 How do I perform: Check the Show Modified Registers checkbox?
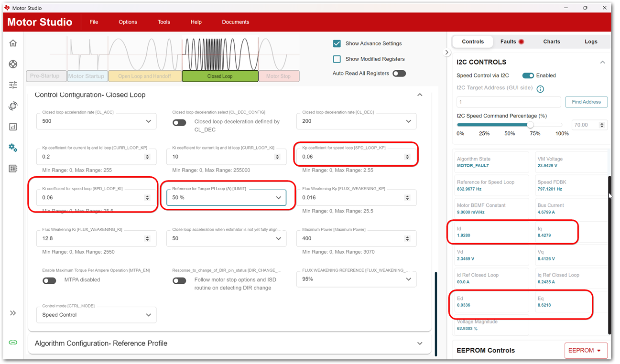337,59
